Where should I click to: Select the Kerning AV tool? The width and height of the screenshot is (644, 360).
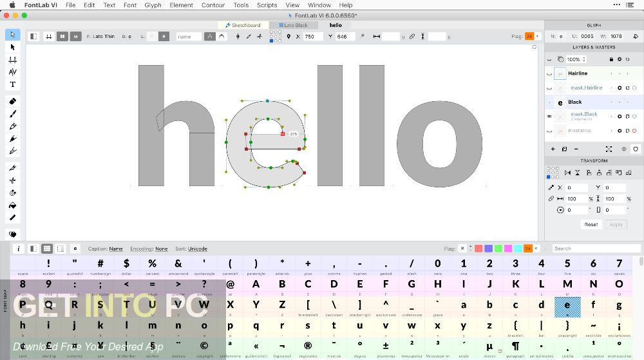coord(13,72)
